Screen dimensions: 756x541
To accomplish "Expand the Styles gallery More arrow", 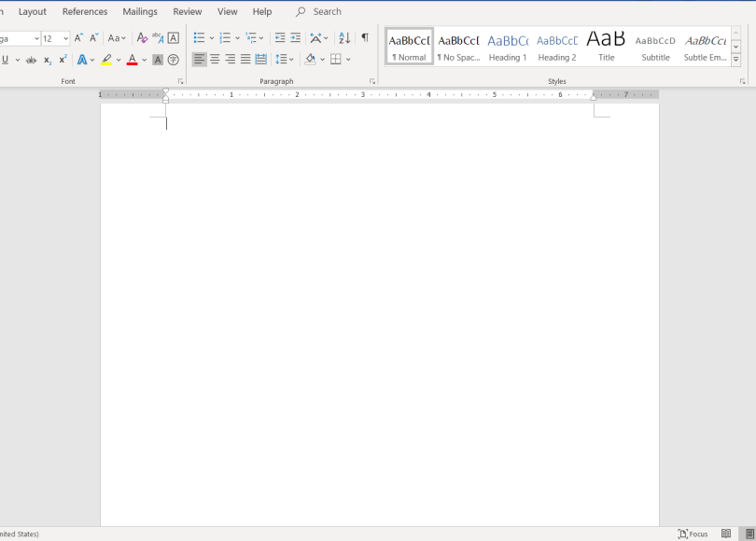I will [x=735, y=60].
